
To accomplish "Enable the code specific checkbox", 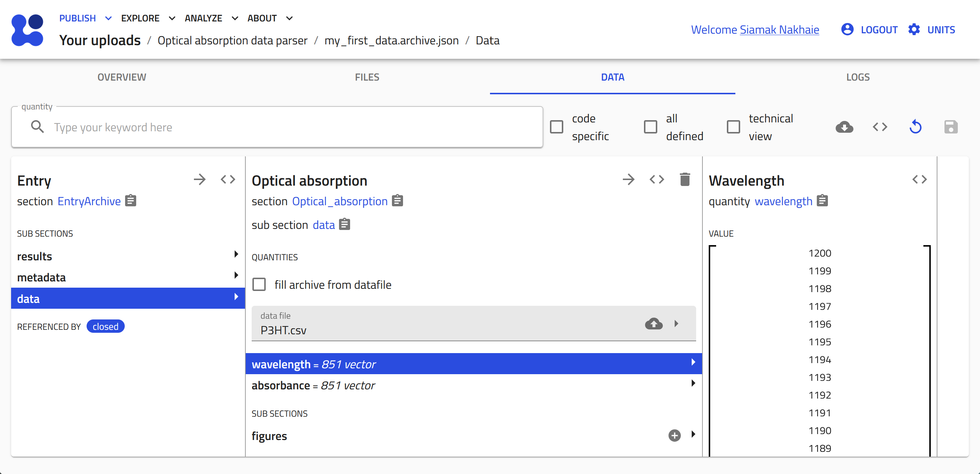I will coord(557,127).
